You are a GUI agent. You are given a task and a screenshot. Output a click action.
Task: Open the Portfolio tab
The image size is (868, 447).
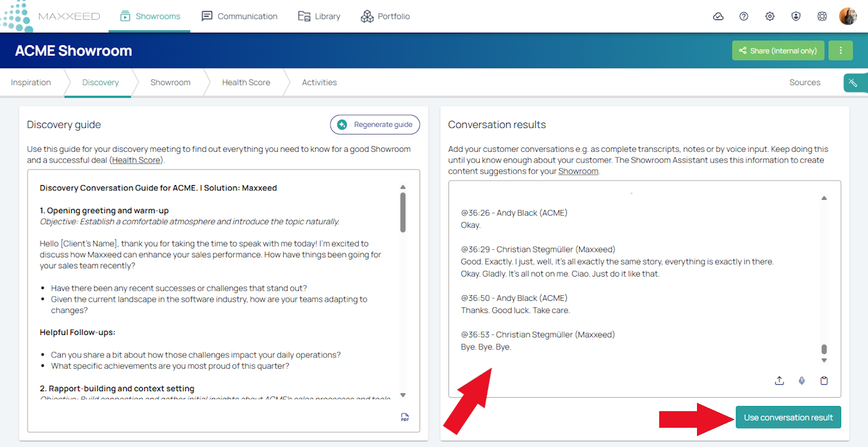coord(385,16)
